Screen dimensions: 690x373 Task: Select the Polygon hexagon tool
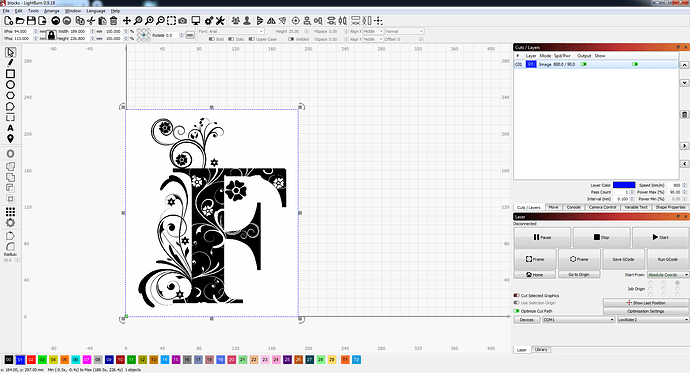click(10, 95)
